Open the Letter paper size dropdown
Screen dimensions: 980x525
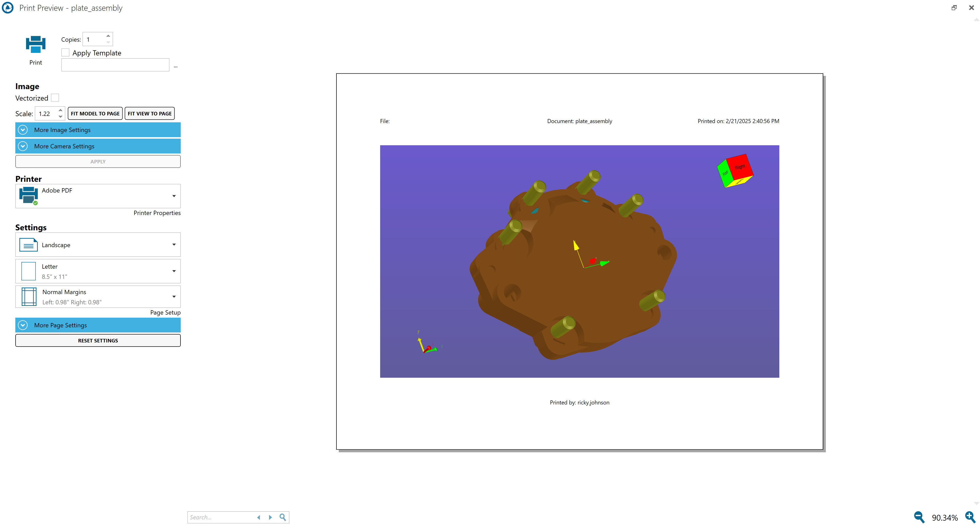coord(174,271)
